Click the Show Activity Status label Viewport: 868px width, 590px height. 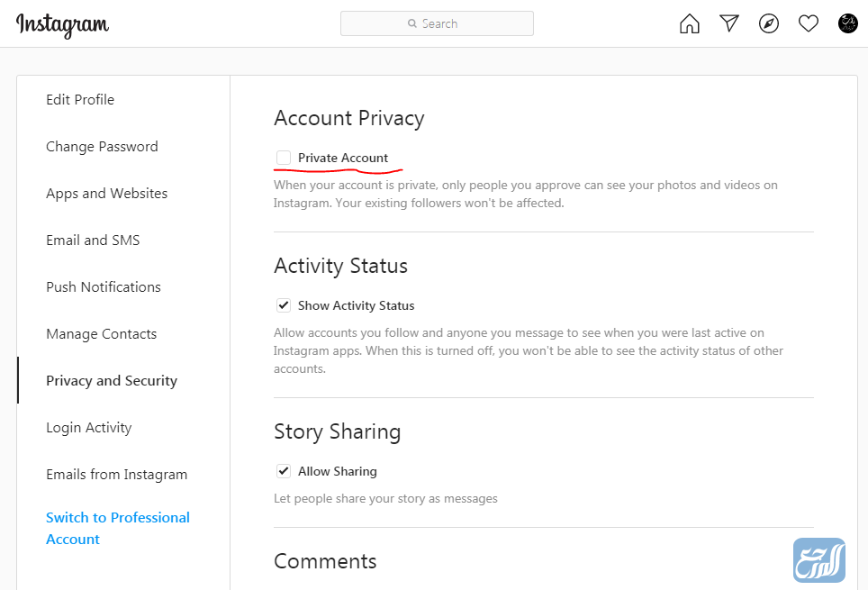point(356,305)
